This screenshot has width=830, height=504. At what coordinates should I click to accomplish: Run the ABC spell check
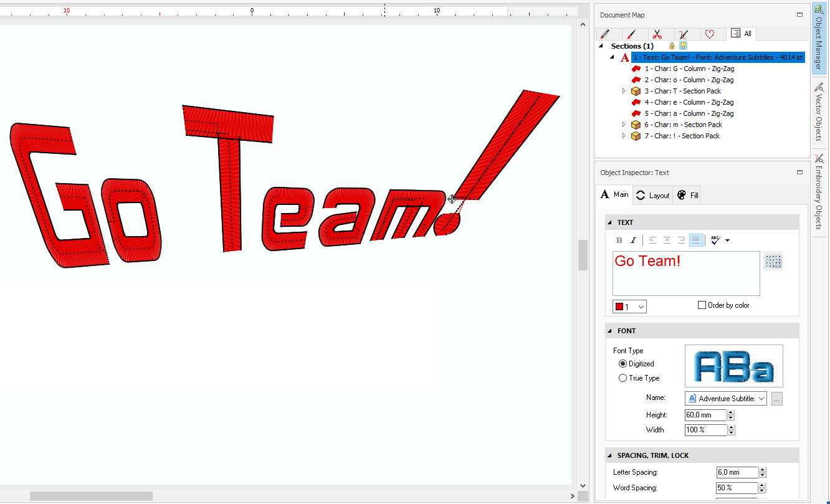(715, 240)
